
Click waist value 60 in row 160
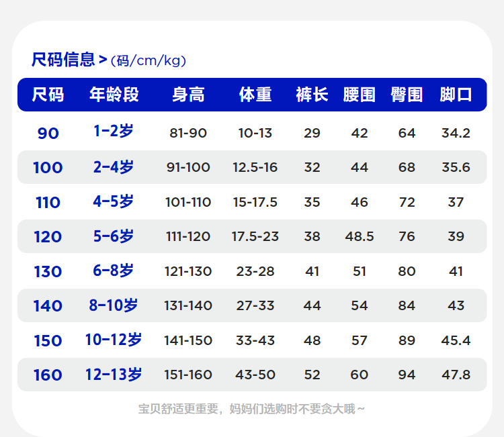pyautogui.click(x=360, y=375)
